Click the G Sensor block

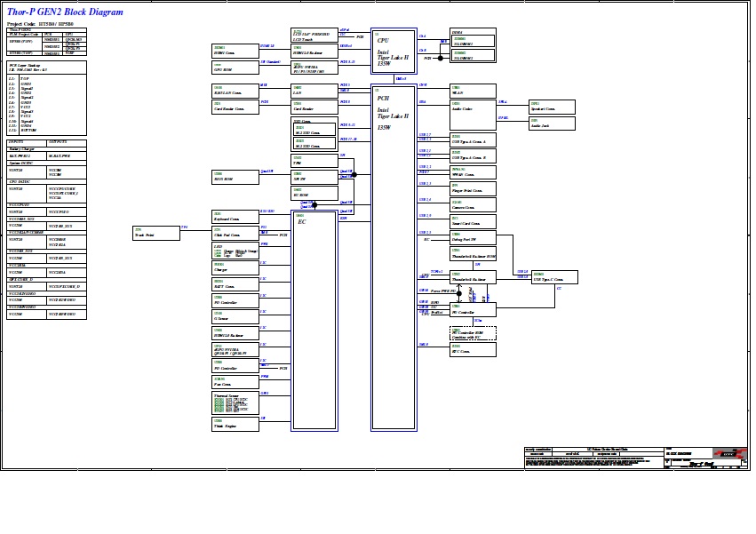pyautogui.click(x=235, y=316)
